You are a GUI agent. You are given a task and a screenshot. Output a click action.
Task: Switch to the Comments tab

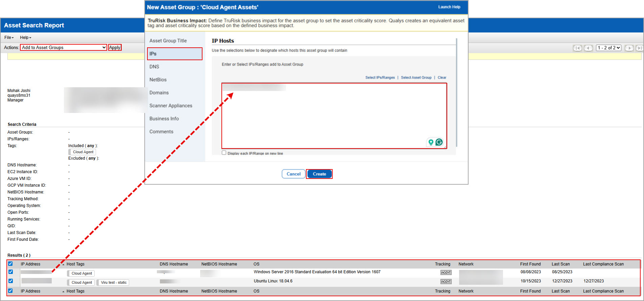[x=161, y=132]
